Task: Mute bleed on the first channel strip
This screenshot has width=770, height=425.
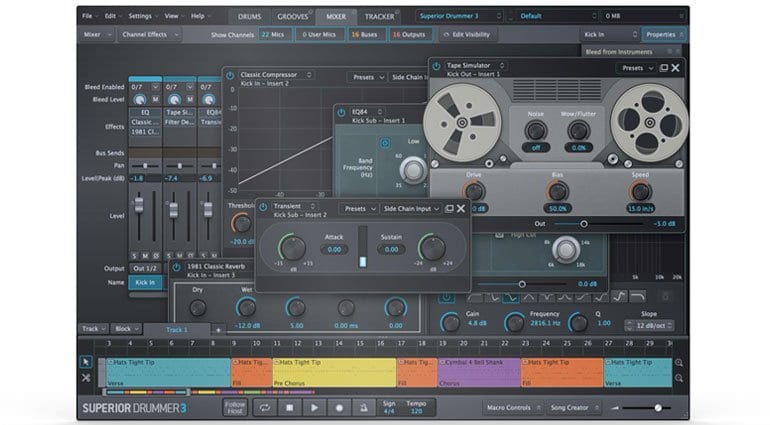Action: click(156, 100)
